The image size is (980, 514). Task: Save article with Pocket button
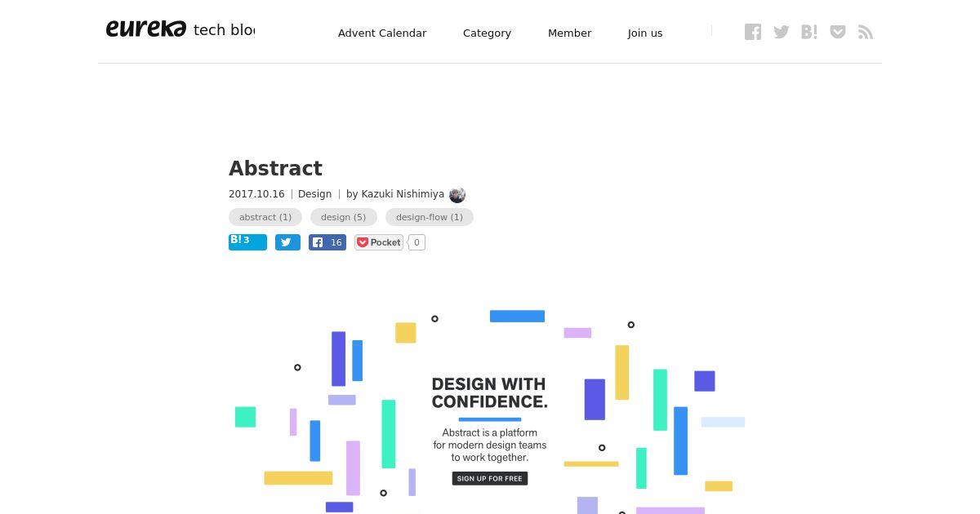[x=379, y=242]
